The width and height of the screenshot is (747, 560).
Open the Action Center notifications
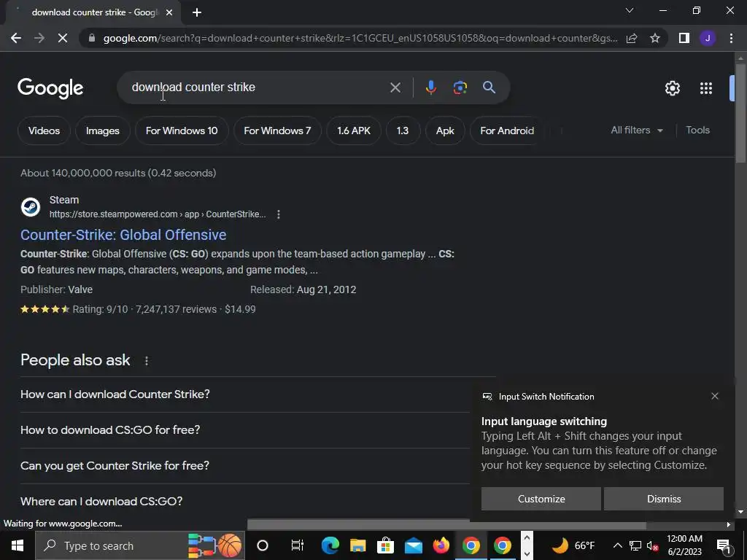(x=723, y=545)
